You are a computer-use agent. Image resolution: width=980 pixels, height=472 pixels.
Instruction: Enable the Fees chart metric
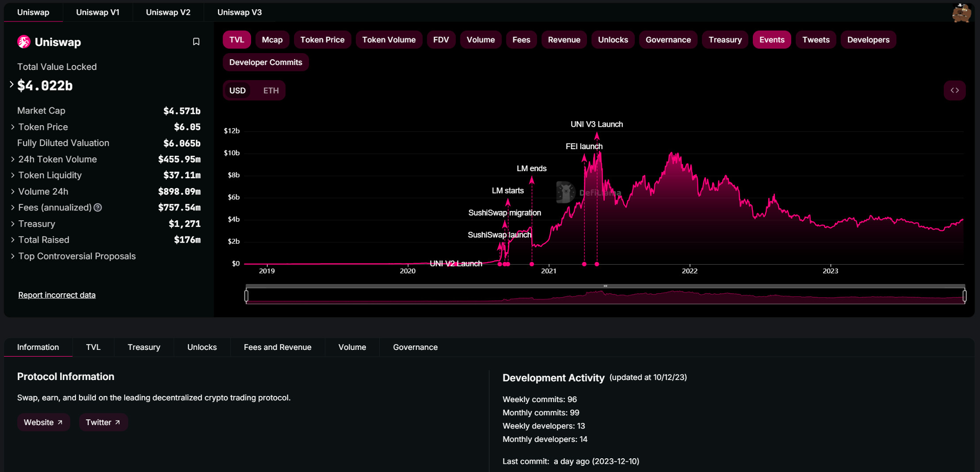tap(521, 40)
